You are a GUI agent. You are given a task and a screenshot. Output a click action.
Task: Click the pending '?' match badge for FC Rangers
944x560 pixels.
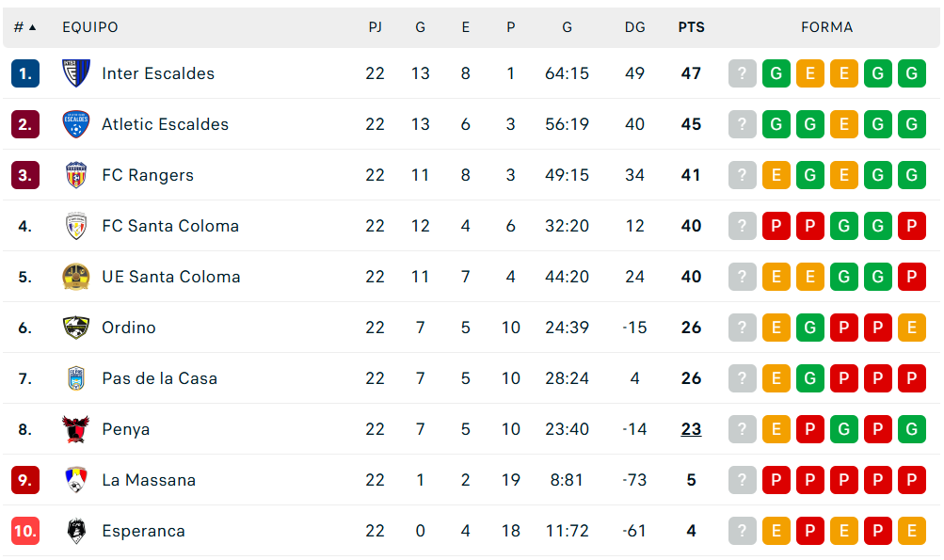[x=742, y=175]
